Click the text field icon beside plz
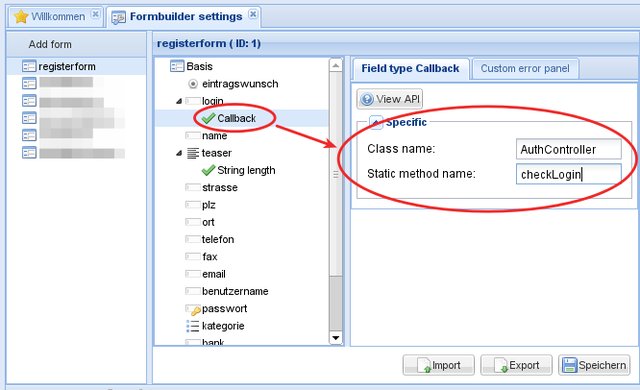Screen dimensions: 640x390 coord(193,205)
